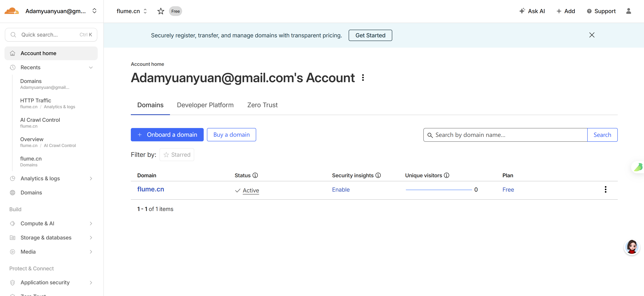Open Ask AI assistant
644x296 pixels.
[532, 11]
